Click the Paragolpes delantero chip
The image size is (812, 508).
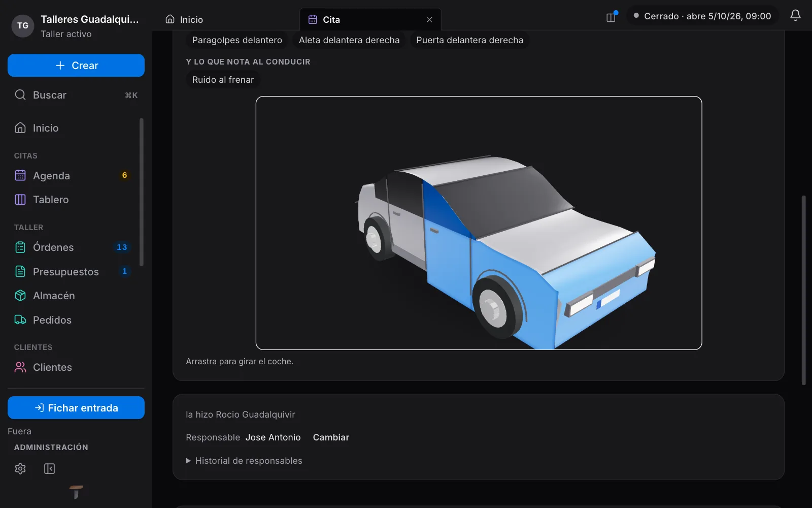coord(237,40)
